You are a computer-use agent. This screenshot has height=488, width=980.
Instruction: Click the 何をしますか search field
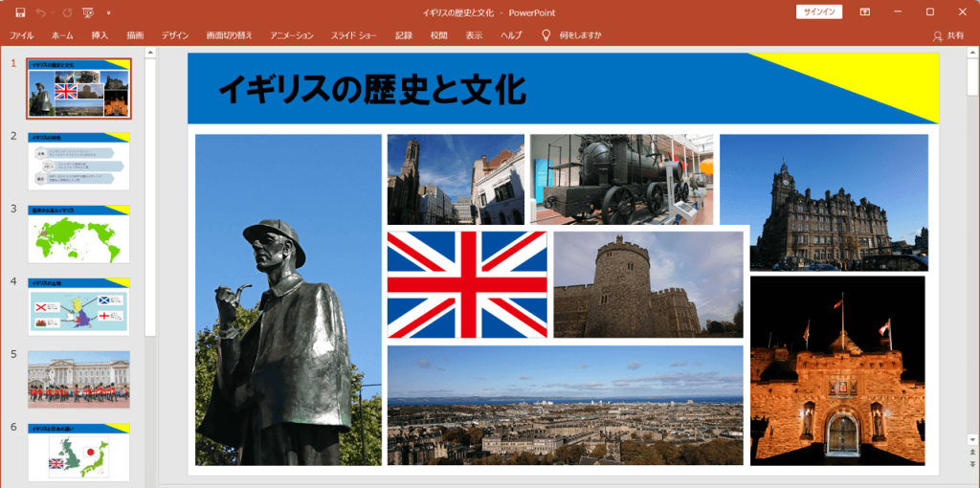[581, 35]
